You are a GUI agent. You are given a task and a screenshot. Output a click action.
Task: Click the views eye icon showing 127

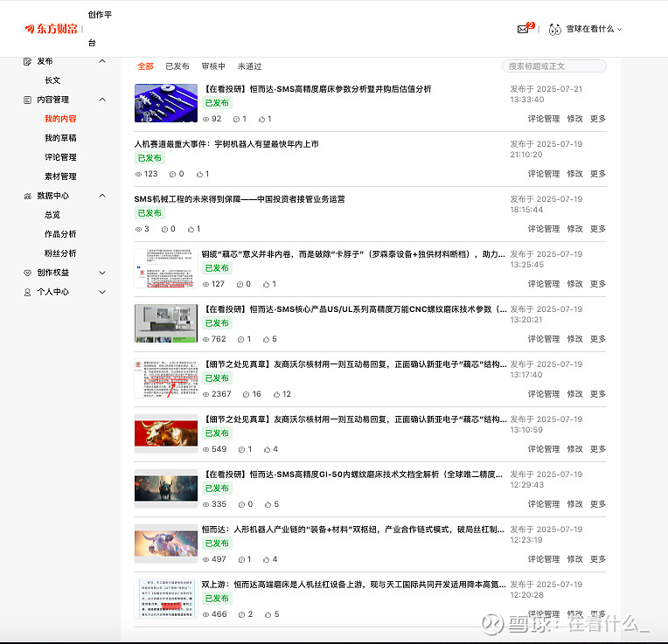(x=205, y=284)
